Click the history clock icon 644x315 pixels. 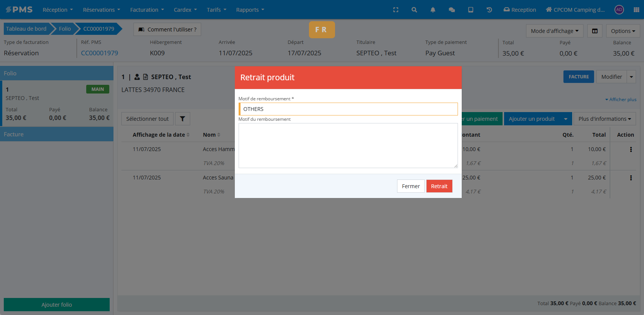click(x=489, y=10)
